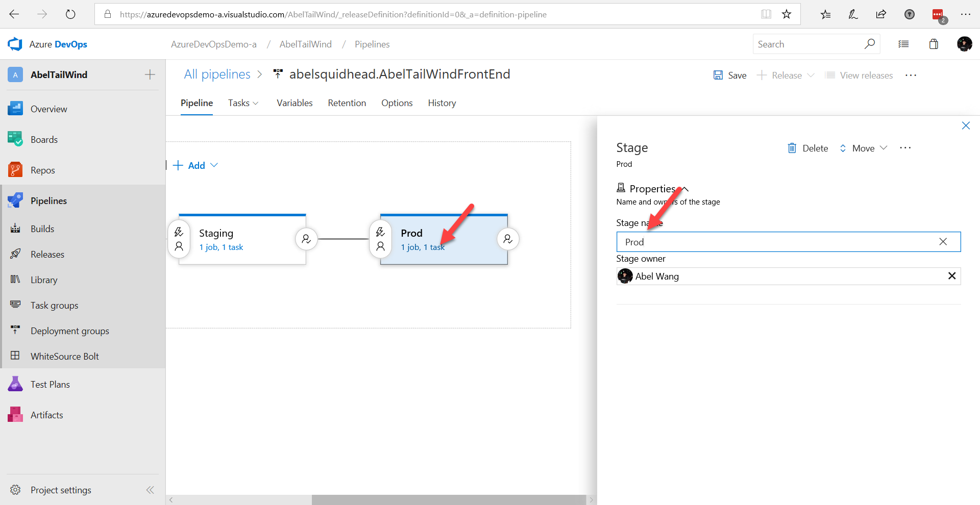Switch to the Variables tab
Screen dimensions: 980x505
pyautogui.click(x=295, y=103)
